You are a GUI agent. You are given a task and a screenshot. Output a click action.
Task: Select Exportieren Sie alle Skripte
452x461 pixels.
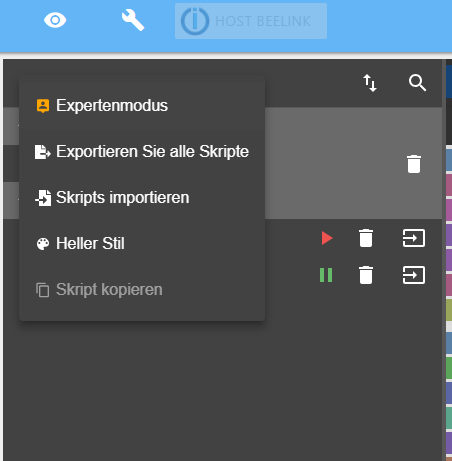(142, 152)
